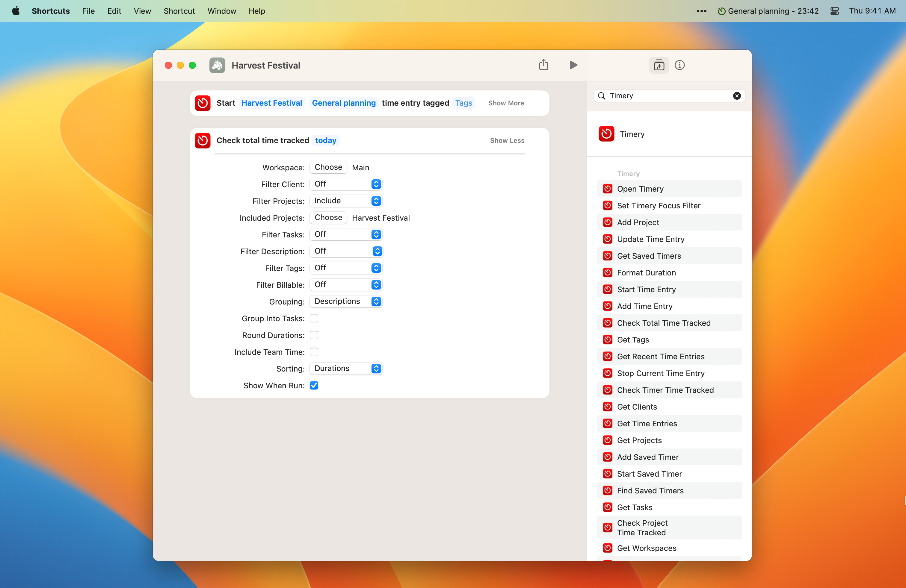906x588 pixels.
Task: Click the Timery icon on Check total action
Action: click(x=203, y=140)
